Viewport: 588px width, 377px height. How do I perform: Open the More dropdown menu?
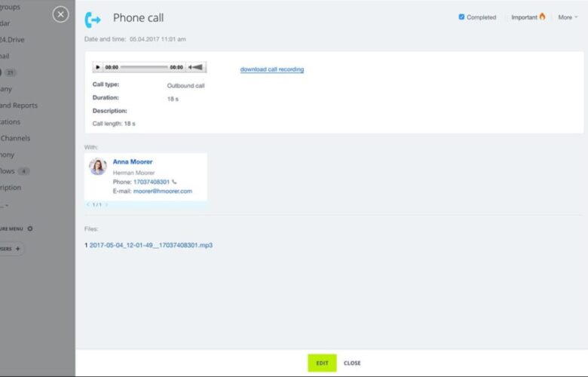pos(568,17)
